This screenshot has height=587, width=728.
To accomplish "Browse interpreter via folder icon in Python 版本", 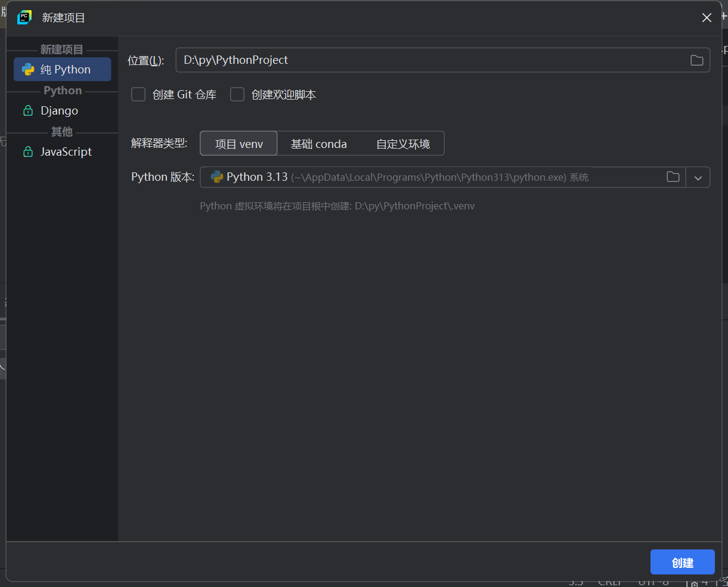I will click(673, 177).
